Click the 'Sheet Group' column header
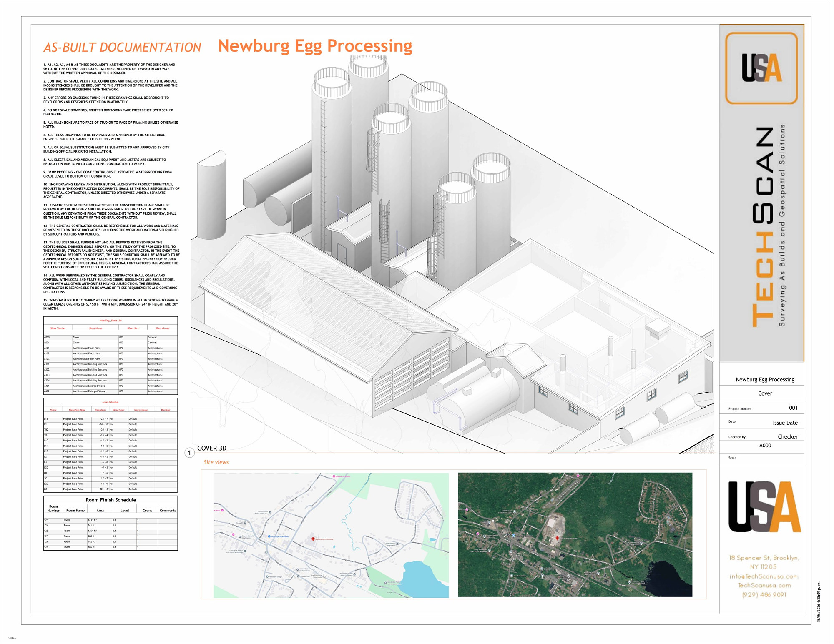Screen dimensions: 834x644 pos(162,328)
